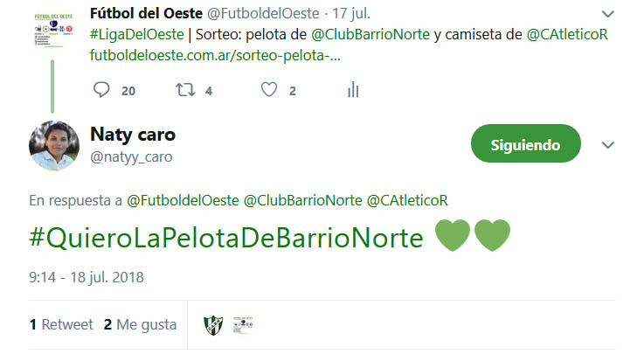Click the green shield club avatar
Viewport: 644px width, 354px height.
(213, 325)
